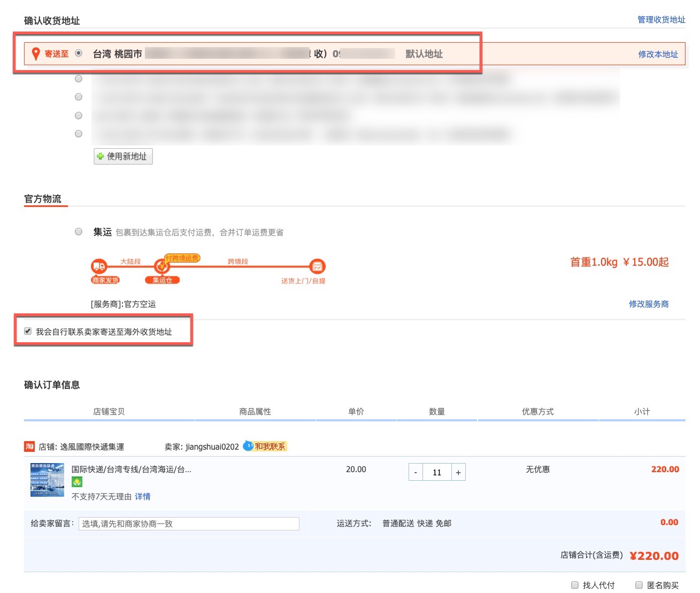Image resolution: width=700 pixels, height=593 pixels.
Task: Click the 数量 column header
Action: pos(437,412)
